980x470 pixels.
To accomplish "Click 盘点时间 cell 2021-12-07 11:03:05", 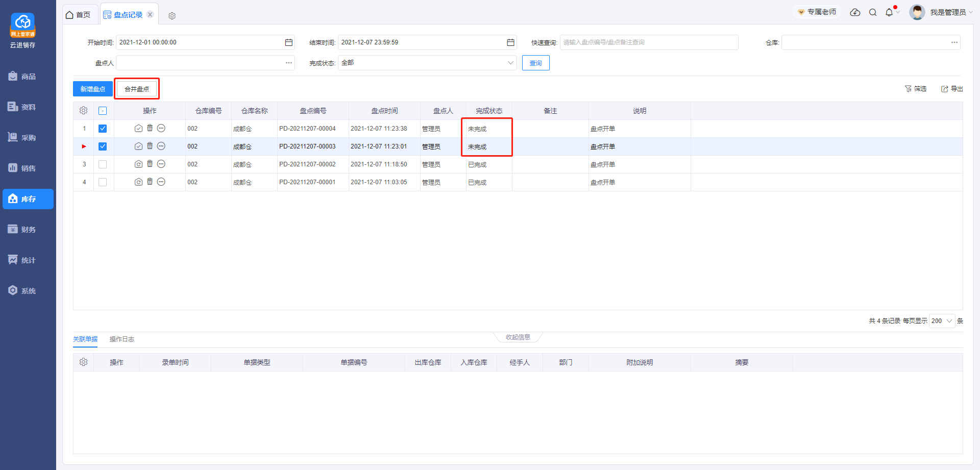I will tap(379, 182).
